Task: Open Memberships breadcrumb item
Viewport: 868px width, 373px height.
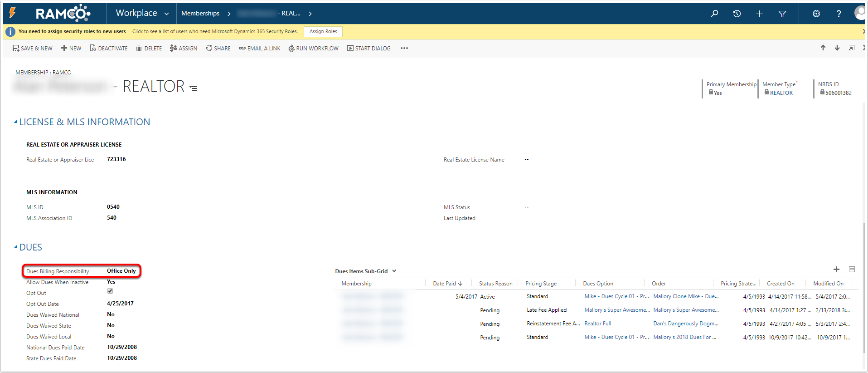Action: point(200,13)
